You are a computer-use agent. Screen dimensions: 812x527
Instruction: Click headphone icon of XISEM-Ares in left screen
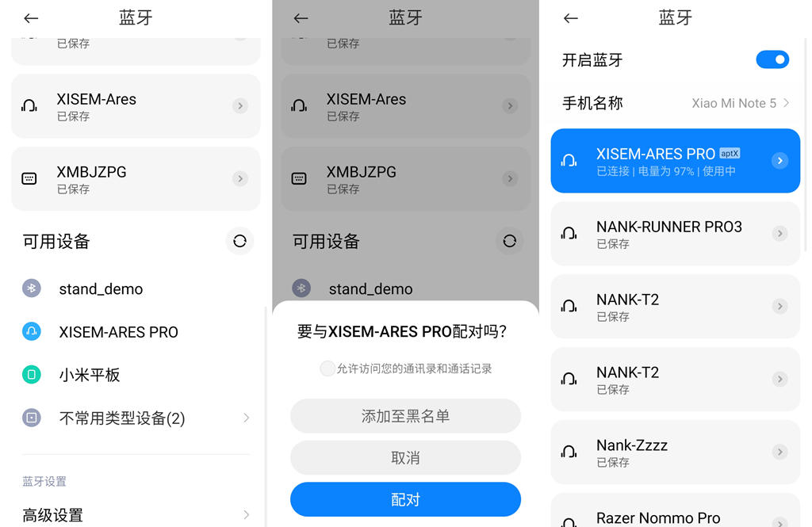pos(29,105)
